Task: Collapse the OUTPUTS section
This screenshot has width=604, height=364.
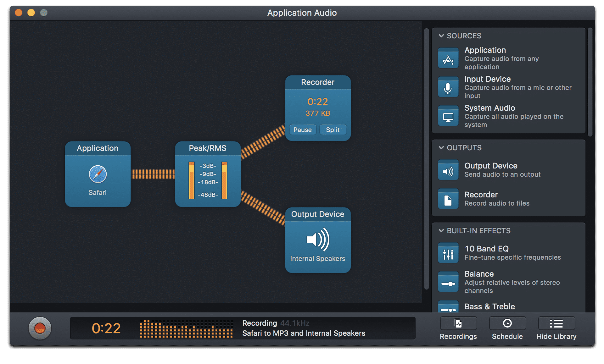Action: [441, 148]
